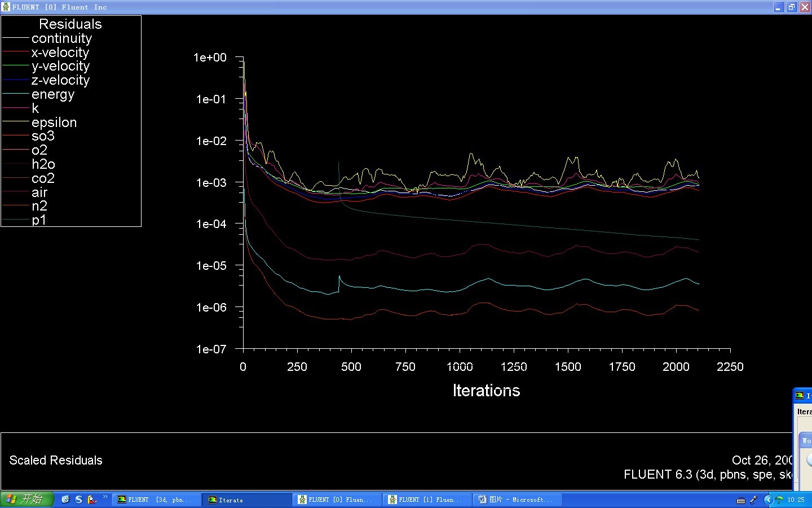Click the green umbrella tray icon
812x508 pixels.
pyautogui.click(x=779, y=500)
